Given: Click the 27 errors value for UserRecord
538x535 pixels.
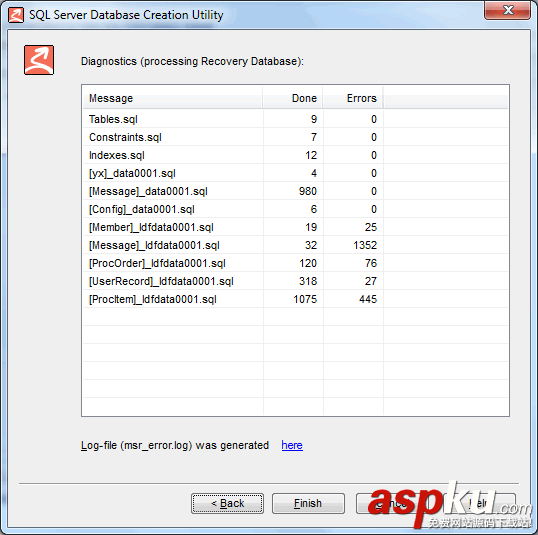Looking at the screenshot, I should coord(371,281).
